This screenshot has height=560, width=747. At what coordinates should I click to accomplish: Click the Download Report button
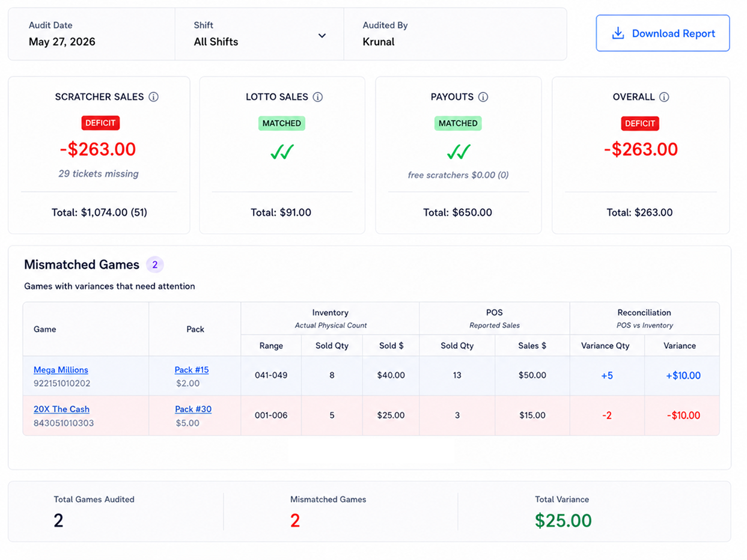coord(663,33)
